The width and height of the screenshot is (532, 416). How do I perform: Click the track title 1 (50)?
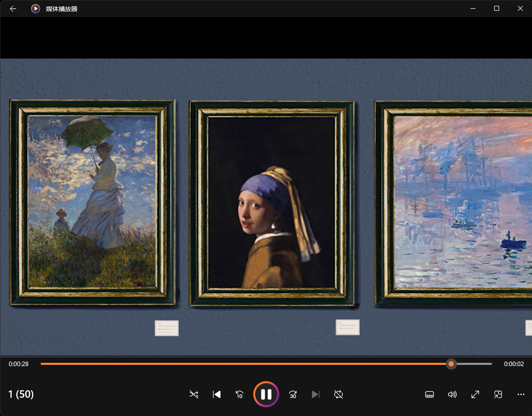(x=21, y=394)
